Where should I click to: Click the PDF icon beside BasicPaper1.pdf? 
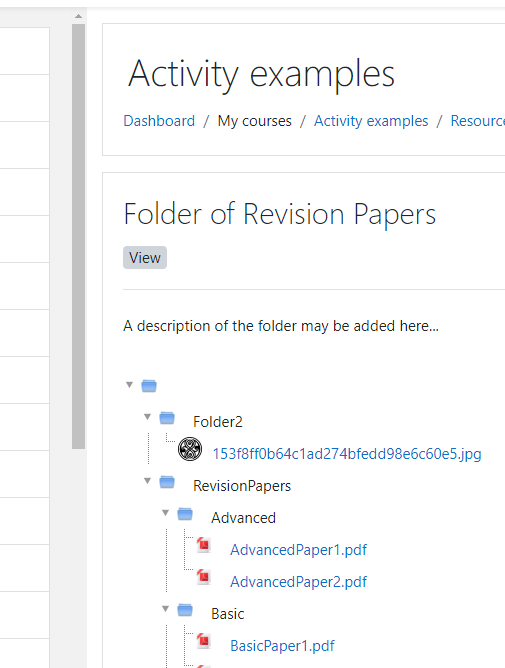tap(203, 641)
